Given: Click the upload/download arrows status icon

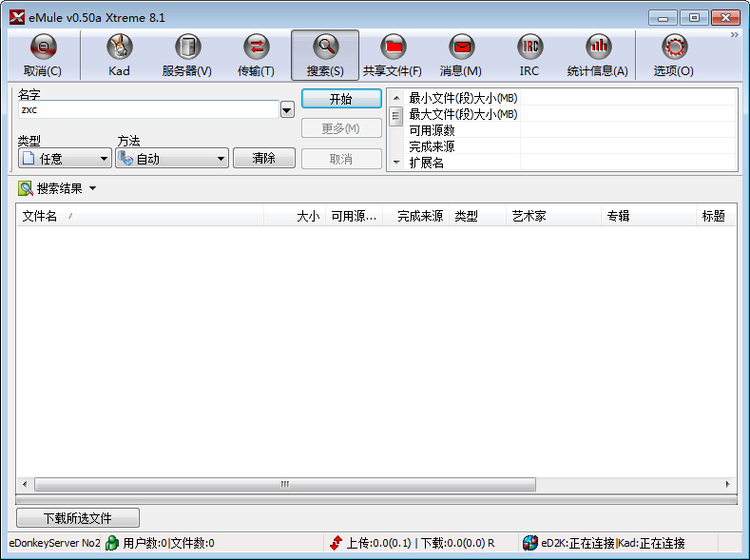Looking at the screenshot, I should pos(336,543).
